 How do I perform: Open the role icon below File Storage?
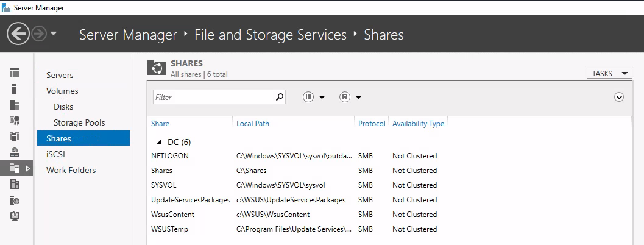(x=15, y=184)
